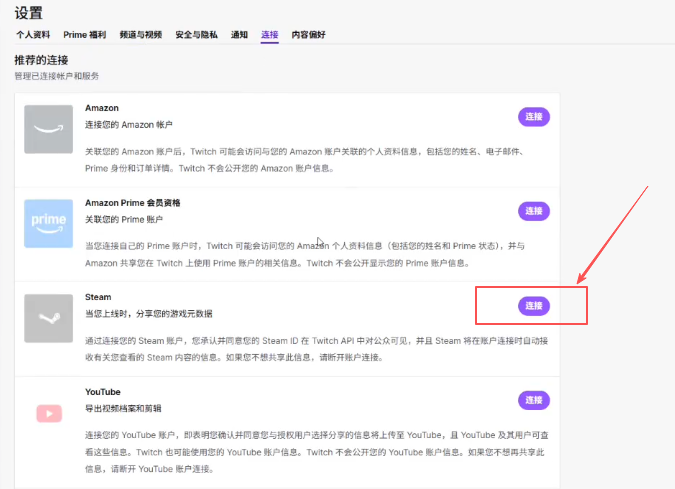Image resolution: width=675 pixels, height=489 pixels.
Task: Click the 连接 button for Steam
Action: click(533, 305)
